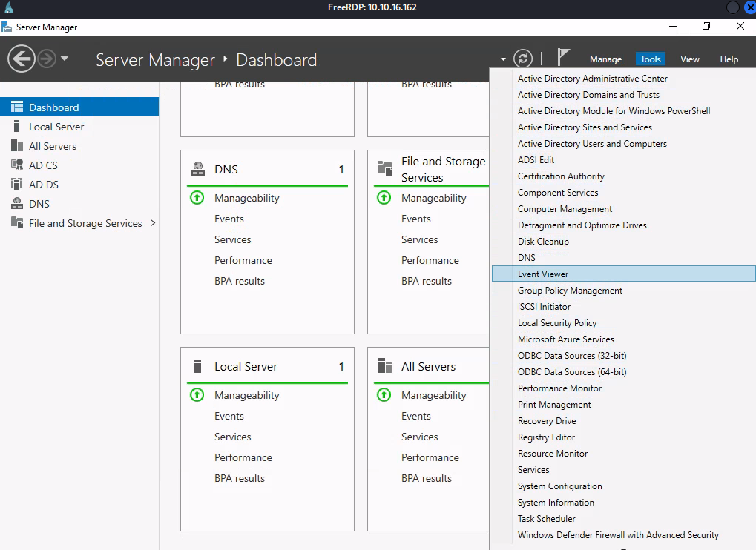Viewport: 756px width, 550px height.
Task: Open Performance in the DNS tile
Action: click(x=243, y=260)
